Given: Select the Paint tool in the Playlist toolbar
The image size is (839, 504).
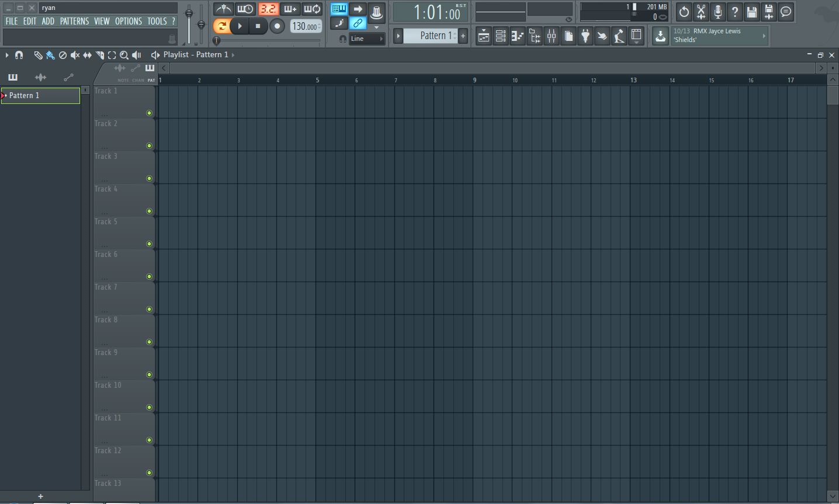Looking at the screenshot, I should (50, 55).
